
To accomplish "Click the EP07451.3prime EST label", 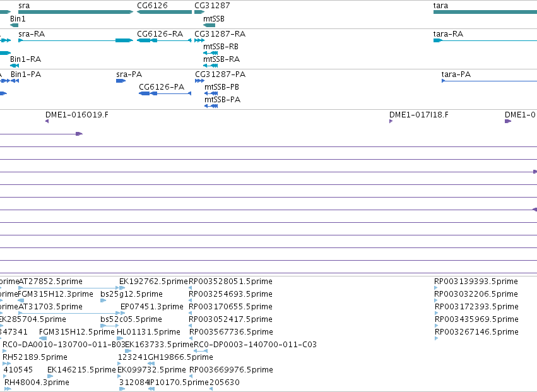I will 151,307.
